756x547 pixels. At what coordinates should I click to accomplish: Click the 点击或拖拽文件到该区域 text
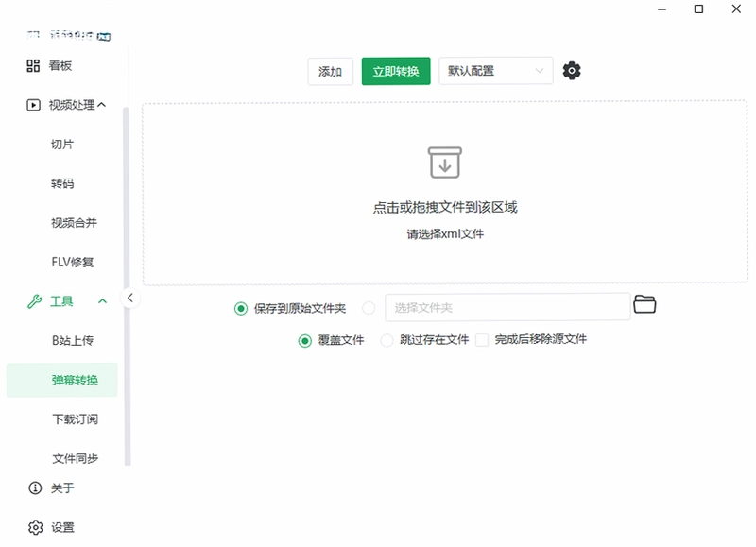[445, 208]
